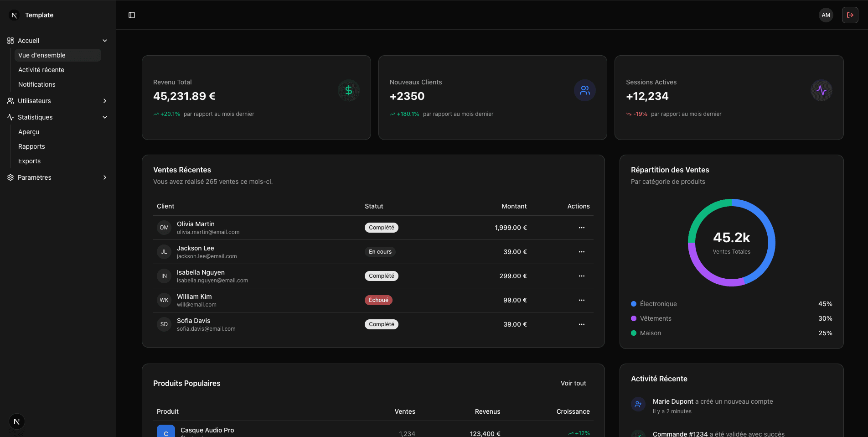Image resolution: width=868 pixels, height=437 pixels.
Task: Expand the Paramètres section arrow
Action: tap(105, 177)
